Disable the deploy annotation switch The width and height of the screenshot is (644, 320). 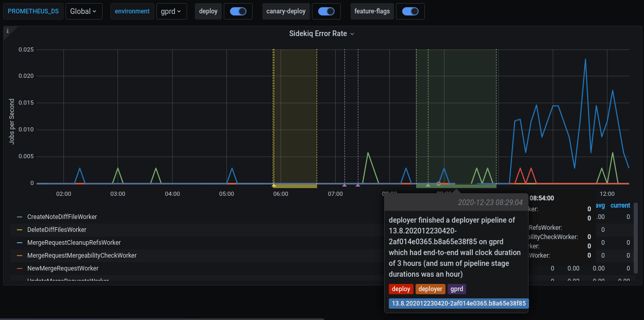click(238, 11)
